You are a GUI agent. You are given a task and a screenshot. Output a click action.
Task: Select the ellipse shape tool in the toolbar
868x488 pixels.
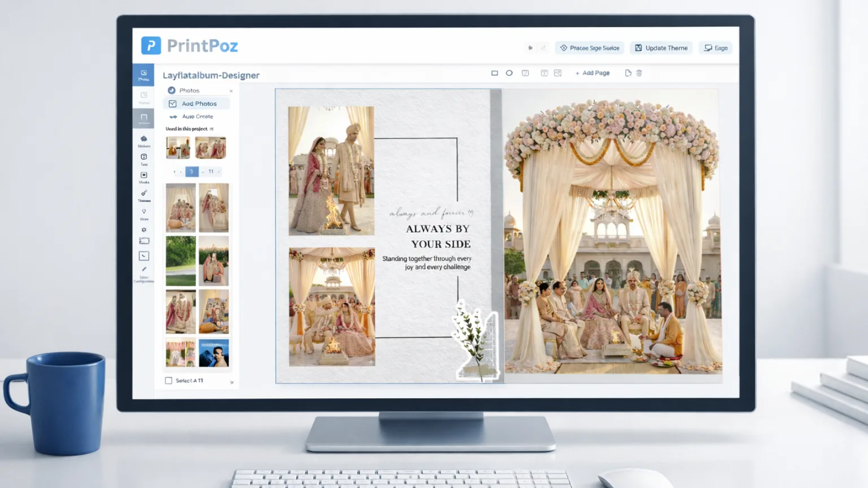509,72
